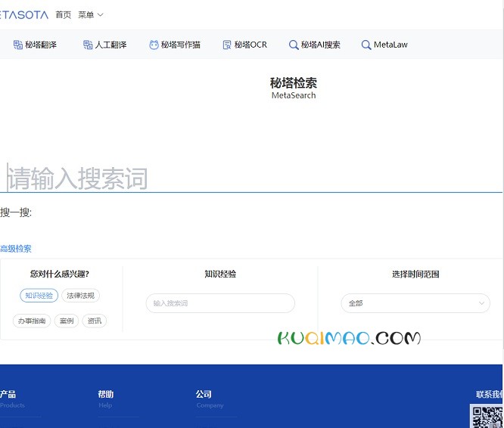Open MetaLaw tab label
Image resolution: width=504 pixels, height=428 pixels.
pos(390,45)
